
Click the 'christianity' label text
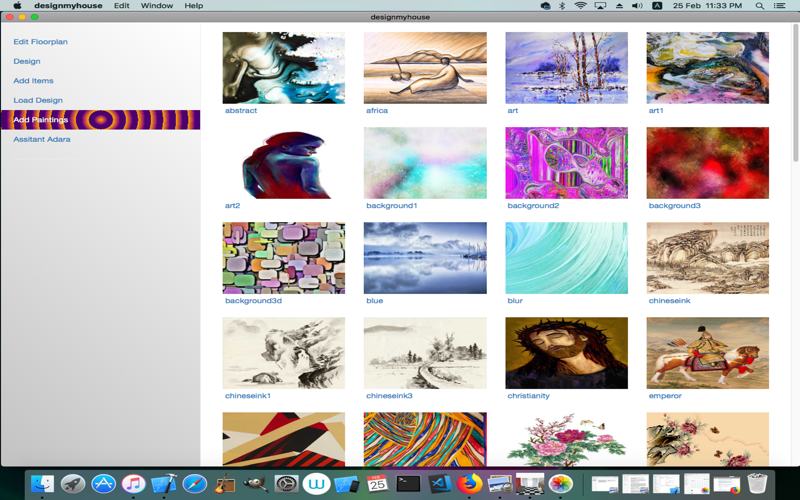(x=528, y=396)
